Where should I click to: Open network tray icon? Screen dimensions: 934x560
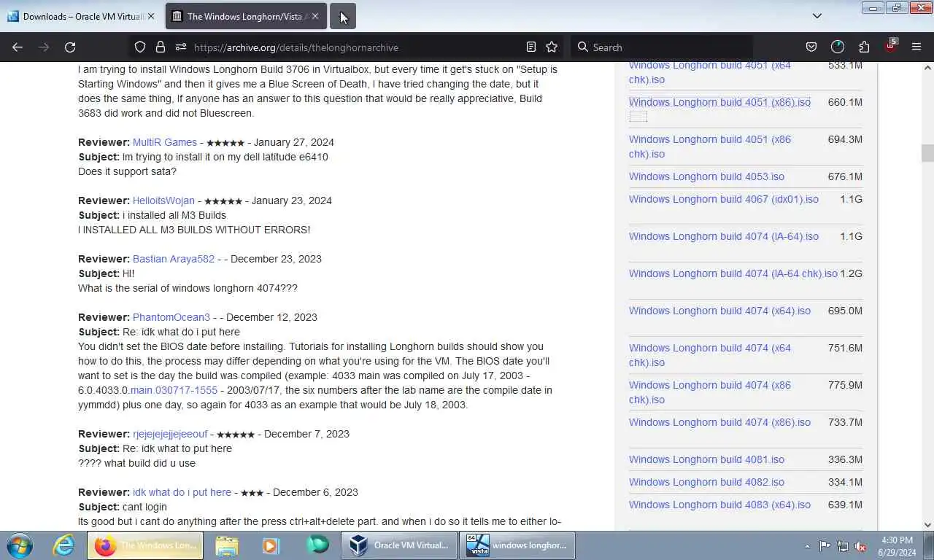tap(843, 546)
